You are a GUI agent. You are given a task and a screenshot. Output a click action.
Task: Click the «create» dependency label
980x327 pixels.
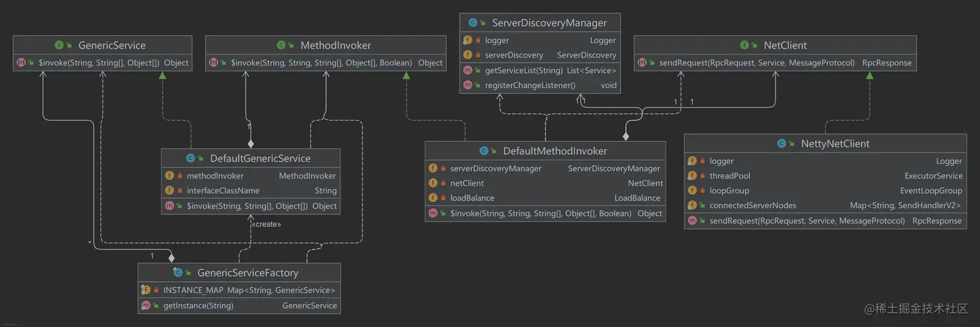coord(266,224)
